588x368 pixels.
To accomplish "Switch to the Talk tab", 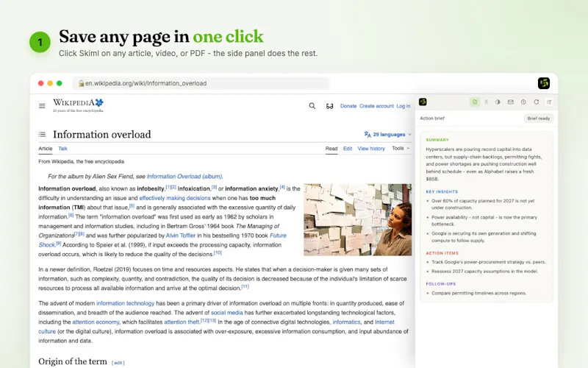I will pos(62,149).
